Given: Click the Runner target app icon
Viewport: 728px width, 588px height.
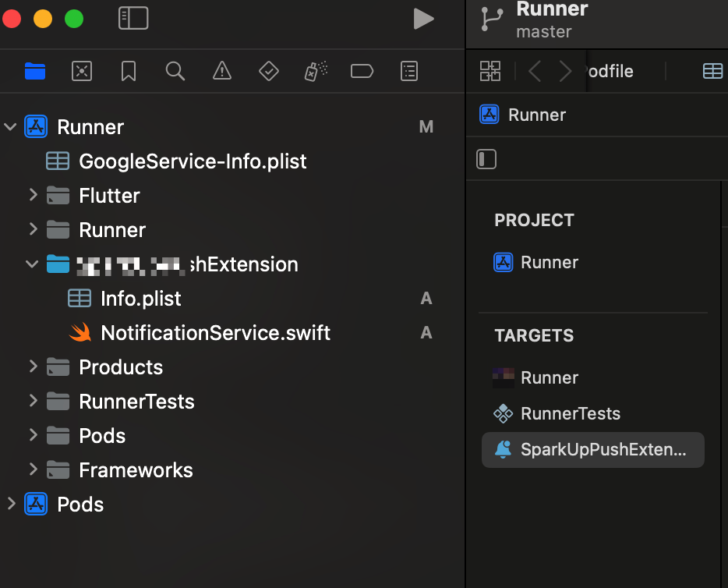Looking at the screenshot, I should coord(504,377).
